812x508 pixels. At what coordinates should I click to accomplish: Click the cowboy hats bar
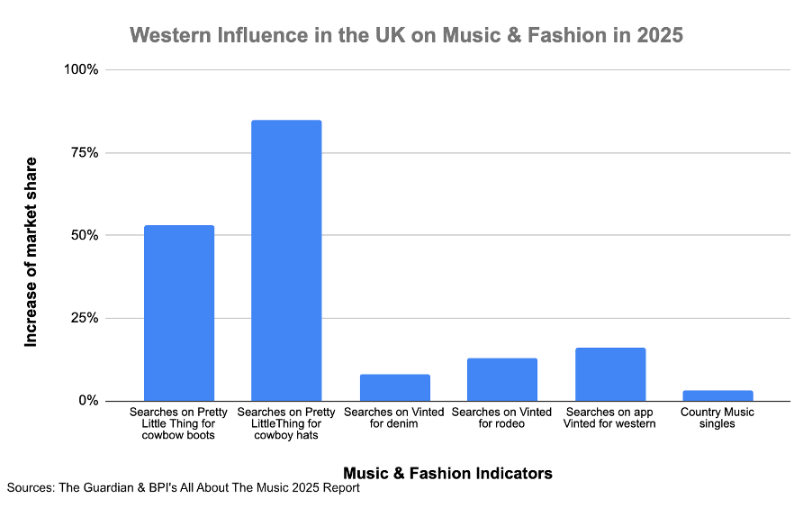pos(286,260)
